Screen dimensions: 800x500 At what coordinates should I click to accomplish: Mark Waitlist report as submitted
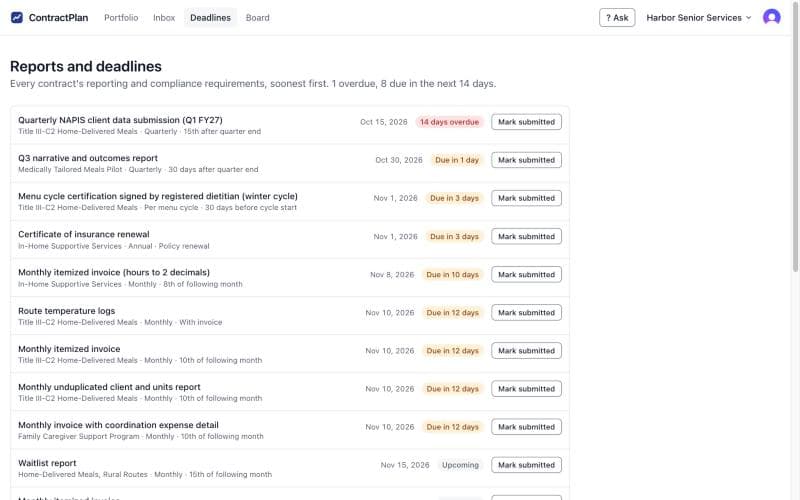click(526, 465)
